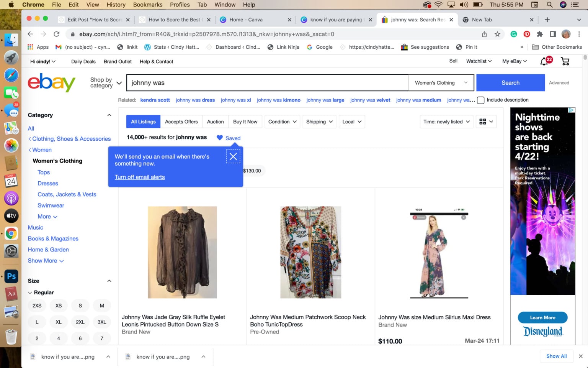Close the email alert popup

tap(233, 156)
